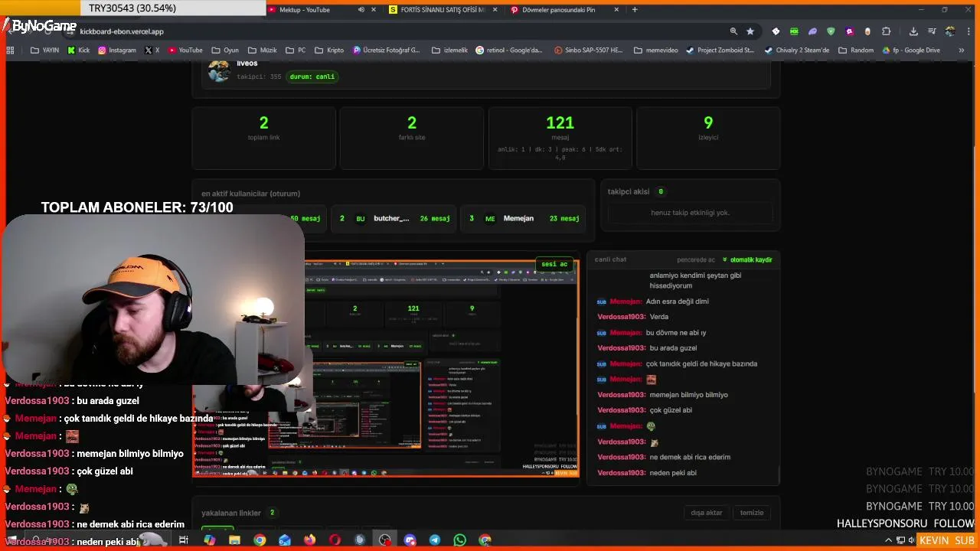Open a new browser tab
The height and width of the screenshot is (551, 980).
[x=635, y=10]
